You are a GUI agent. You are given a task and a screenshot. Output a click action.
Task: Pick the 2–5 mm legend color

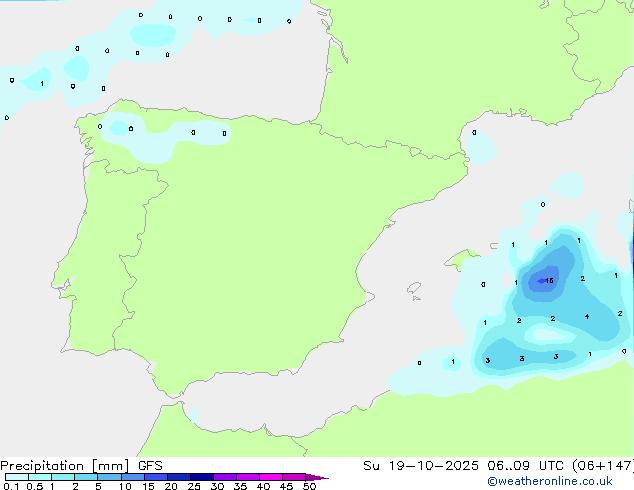pyautogui.click(x=86, y=477)
